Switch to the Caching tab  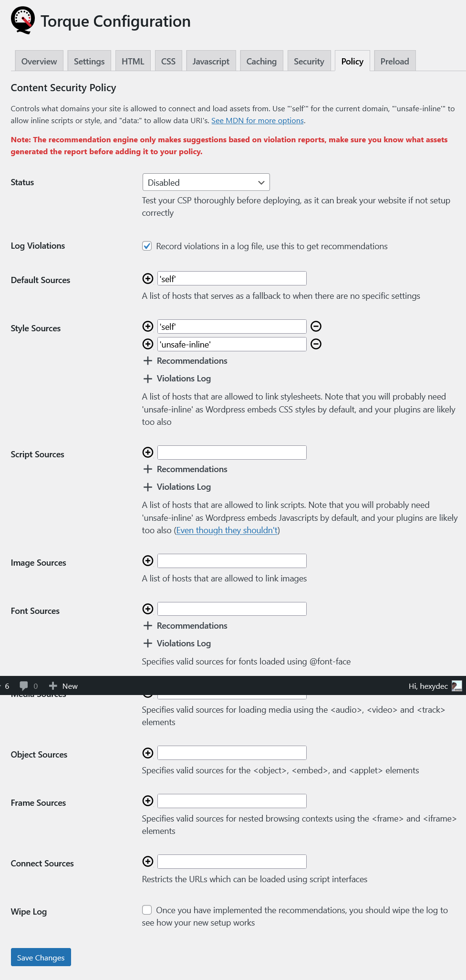[261, 61]
